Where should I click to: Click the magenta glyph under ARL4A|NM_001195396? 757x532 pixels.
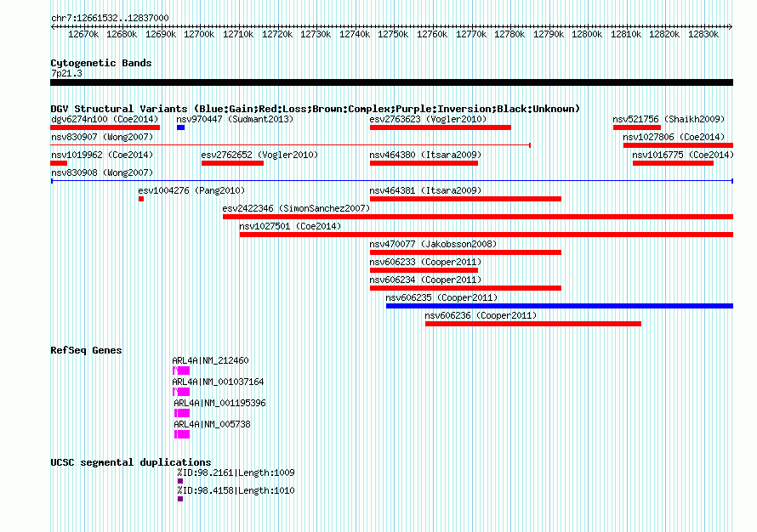[x=182, y=413]
